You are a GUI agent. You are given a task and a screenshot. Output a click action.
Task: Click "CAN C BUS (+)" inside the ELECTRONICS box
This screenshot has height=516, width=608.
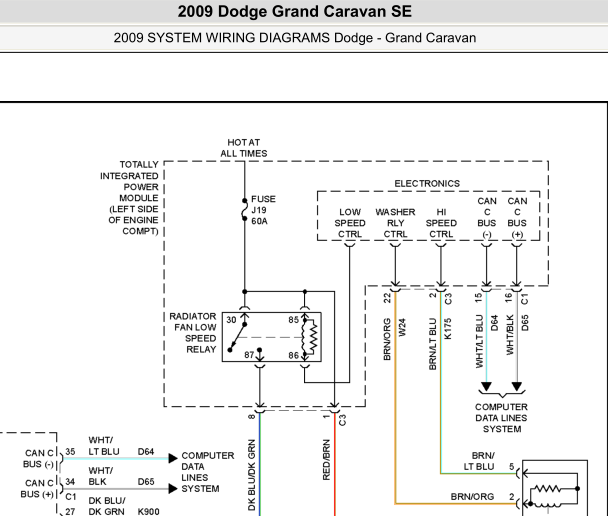pos(517,217)
